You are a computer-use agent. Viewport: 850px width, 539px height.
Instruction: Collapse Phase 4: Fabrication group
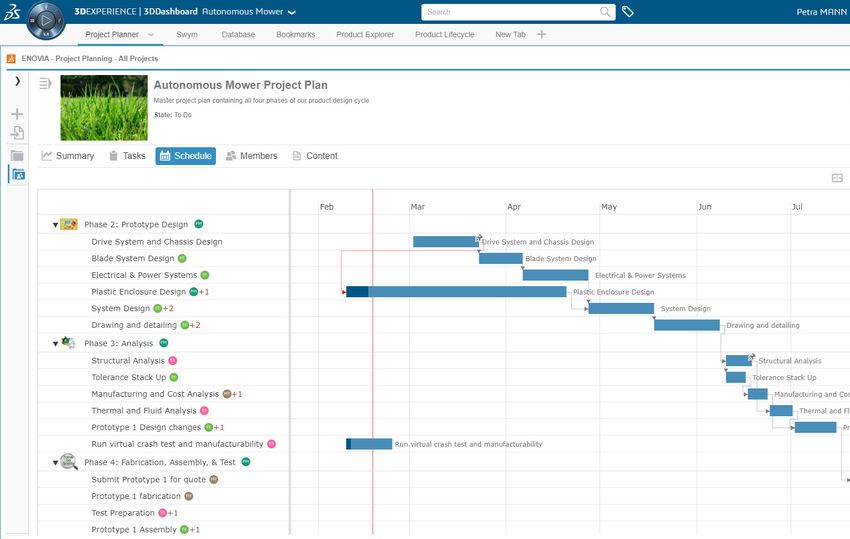tap(55, 463)
